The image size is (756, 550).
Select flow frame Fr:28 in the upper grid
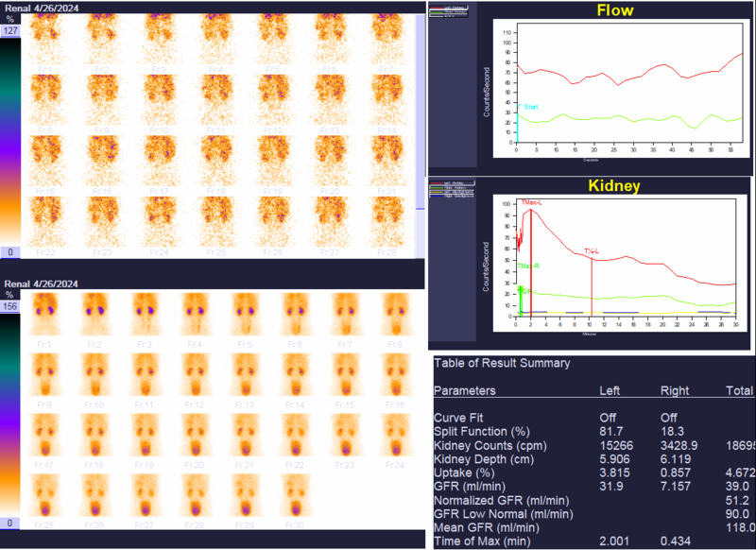tap(387, 221)
